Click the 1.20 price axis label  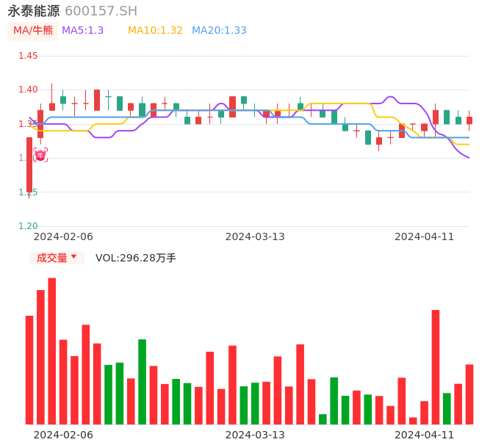[28, 226]
